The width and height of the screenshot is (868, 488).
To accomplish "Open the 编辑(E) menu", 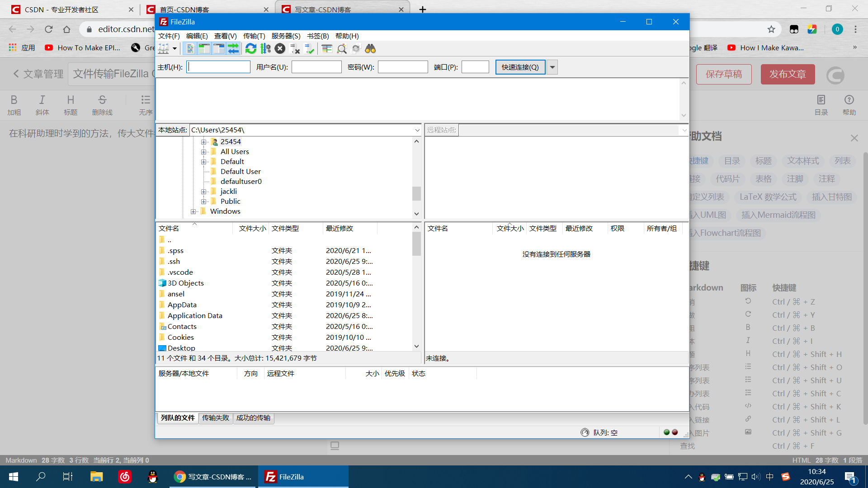I will pyautogui.click(x=197, y=36).
